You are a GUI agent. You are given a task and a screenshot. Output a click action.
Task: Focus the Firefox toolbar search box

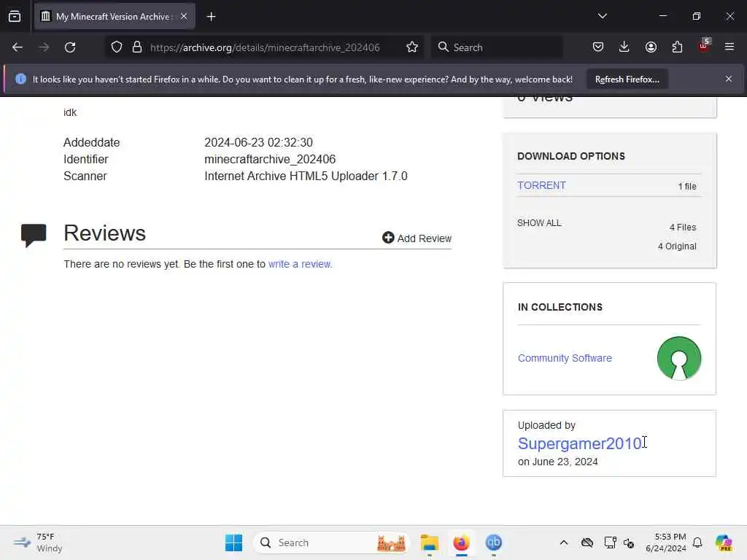(x=497, y=47)
